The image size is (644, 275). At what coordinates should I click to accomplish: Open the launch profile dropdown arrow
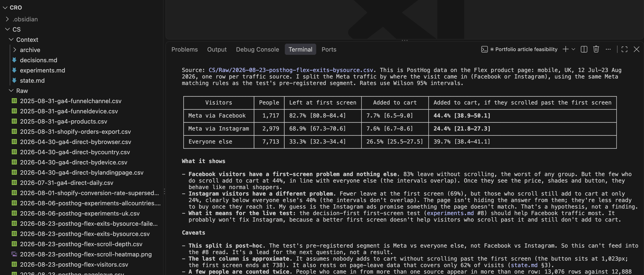[574, 49]
